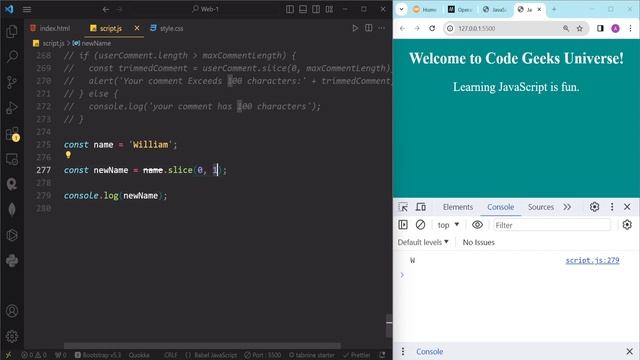640x360 pixels.
Task: Open the MongoDB leaf icon view
Action: coord(12,209)
